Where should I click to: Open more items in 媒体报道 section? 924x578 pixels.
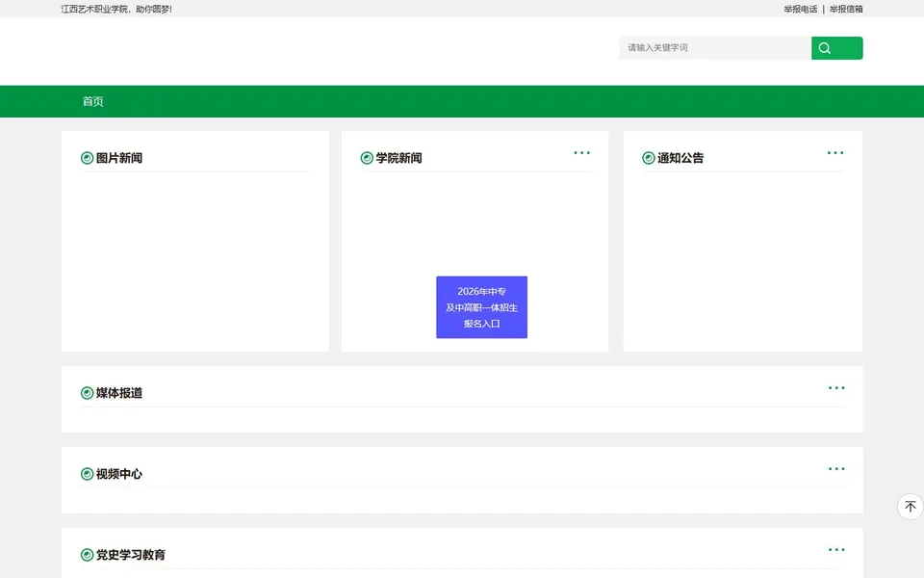coord(836,388)
